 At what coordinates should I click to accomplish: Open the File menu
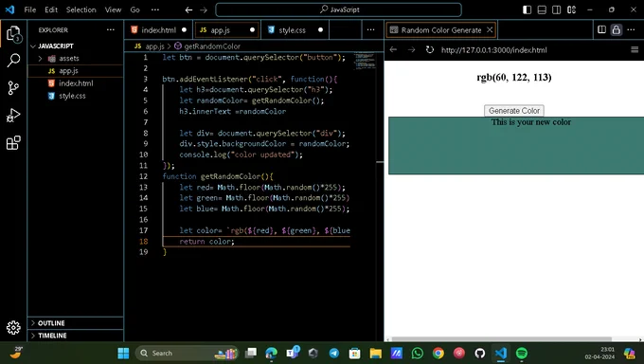click(30, 9)
